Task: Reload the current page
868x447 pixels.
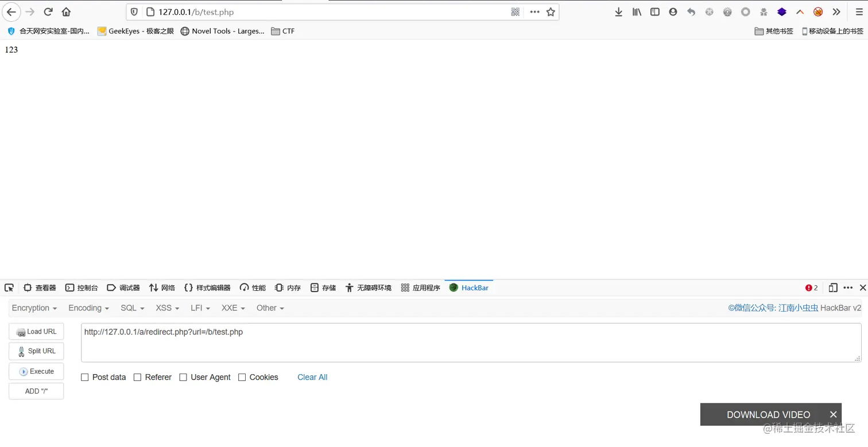Action: coord(48,11)
